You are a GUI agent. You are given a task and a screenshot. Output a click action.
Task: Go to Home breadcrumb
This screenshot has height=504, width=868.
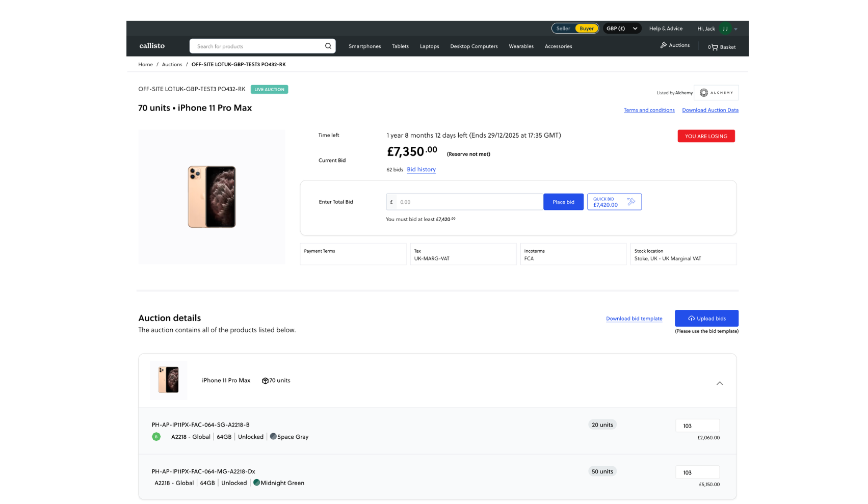point(145,64)
